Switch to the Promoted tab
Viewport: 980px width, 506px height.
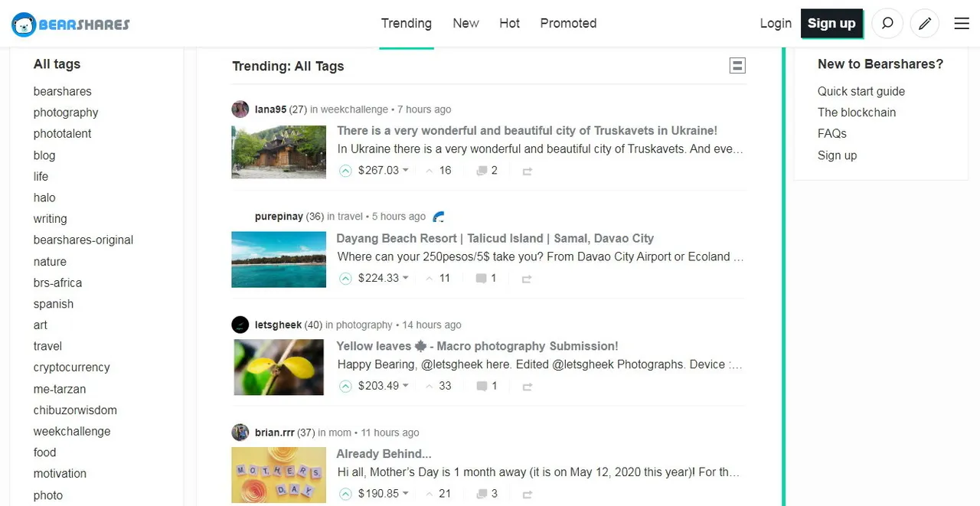tap(568, 24)
